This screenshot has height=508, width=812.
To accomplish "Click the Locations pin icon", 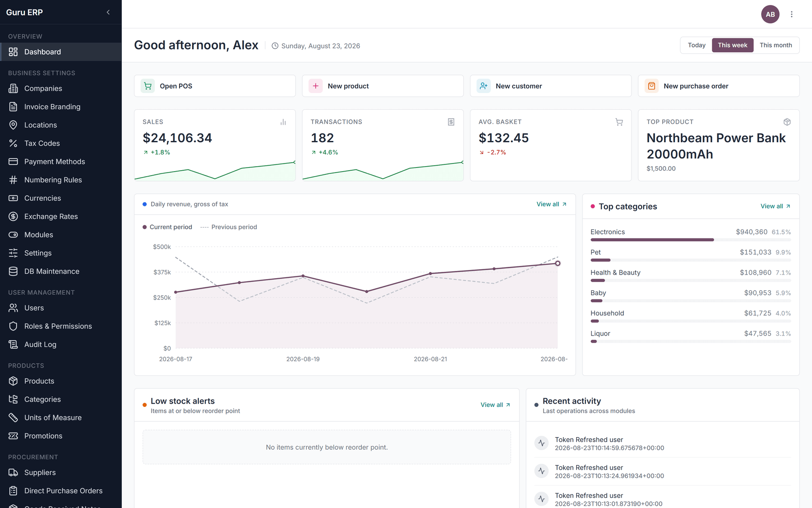I will [x=13, y=125].
